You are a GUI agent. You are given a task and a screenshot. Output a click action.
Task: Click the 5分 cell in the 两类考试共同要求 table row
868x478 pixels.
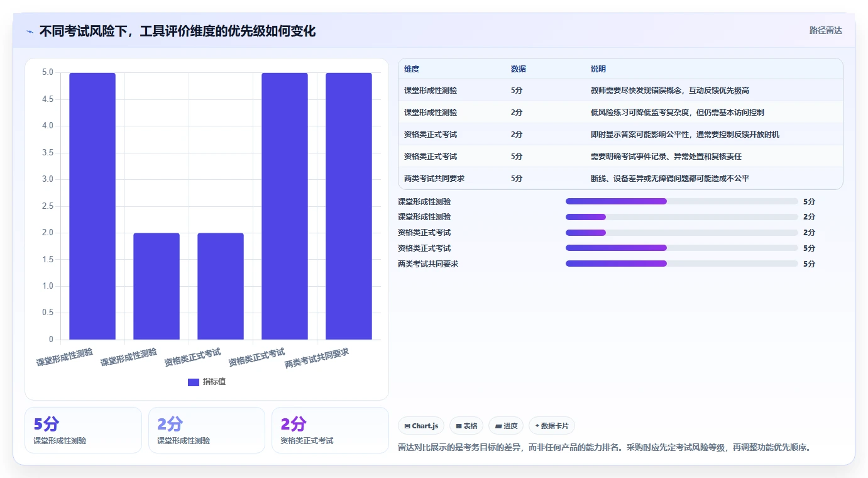[517, 179]
